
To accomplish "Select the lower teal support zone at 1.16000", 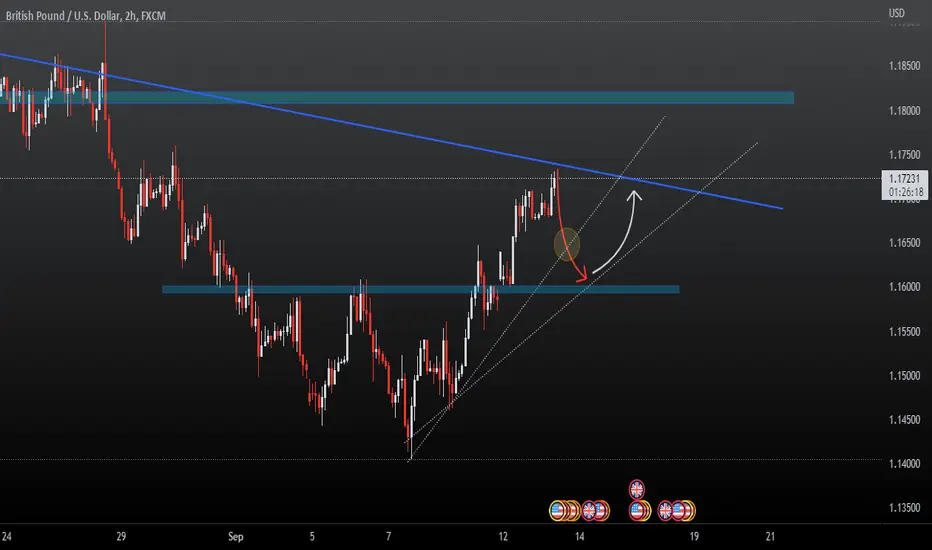I will 421,290.
